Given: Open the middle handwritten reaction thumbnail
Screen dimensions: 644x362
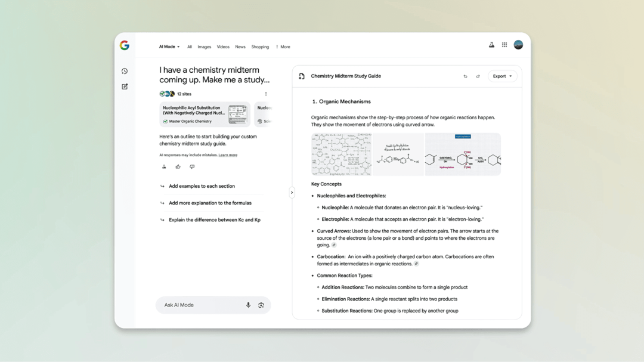Looking at the screenshot, I should pos(398,154).
